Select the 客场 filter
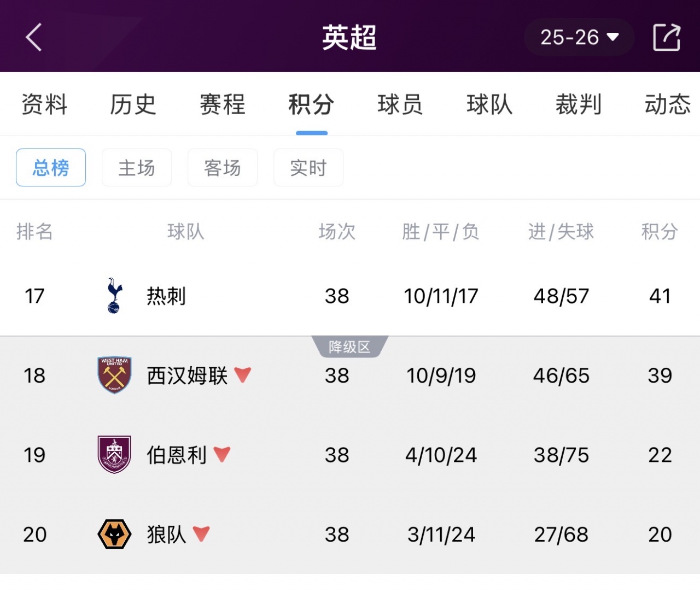The image size is (700, 593). (x=223, y=167)
